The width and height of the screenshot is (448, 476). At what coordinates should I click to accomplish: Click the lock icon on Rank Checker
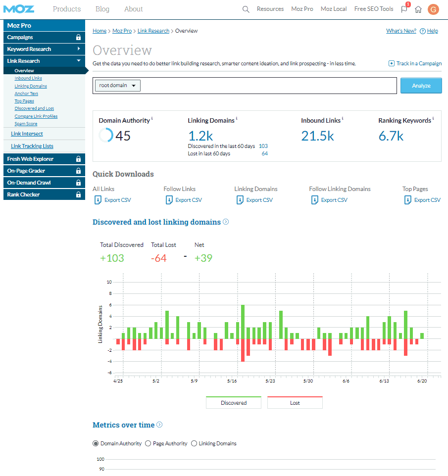(78, 194)
